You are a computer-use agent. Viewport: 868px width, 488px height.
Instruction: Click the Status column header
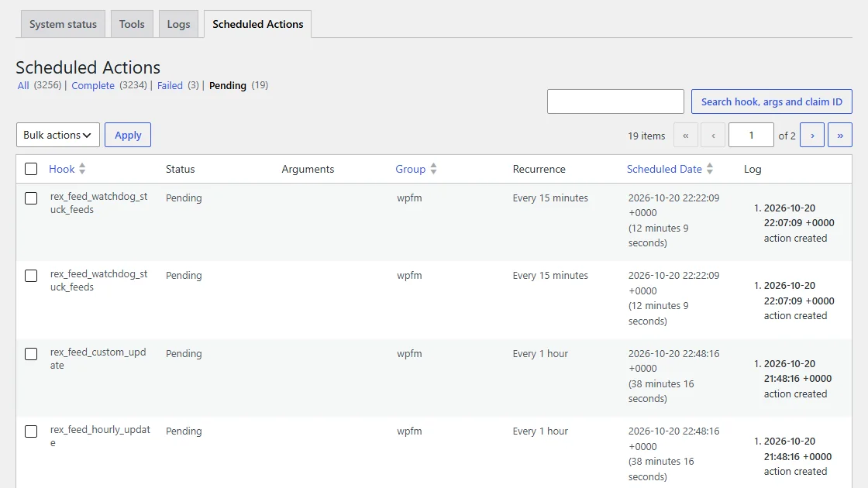coord(180,170)
